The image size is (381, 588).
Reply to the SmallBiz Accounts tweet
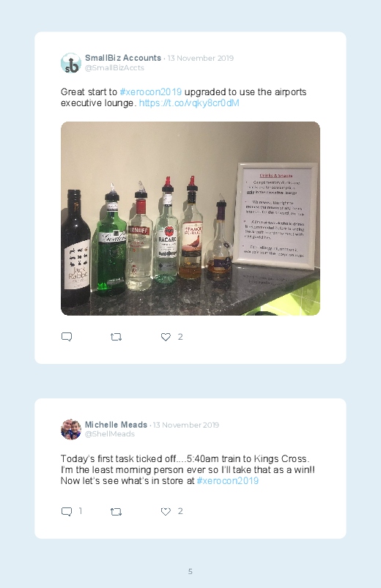67,337
